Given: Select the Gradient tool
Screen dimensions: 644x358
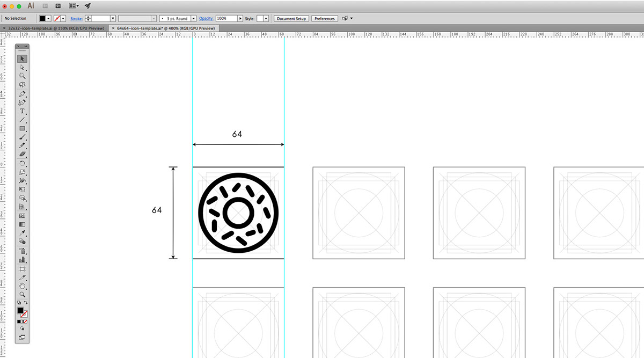Looking at the screenshot, I should pyautogui.click(x=22, y=224).
